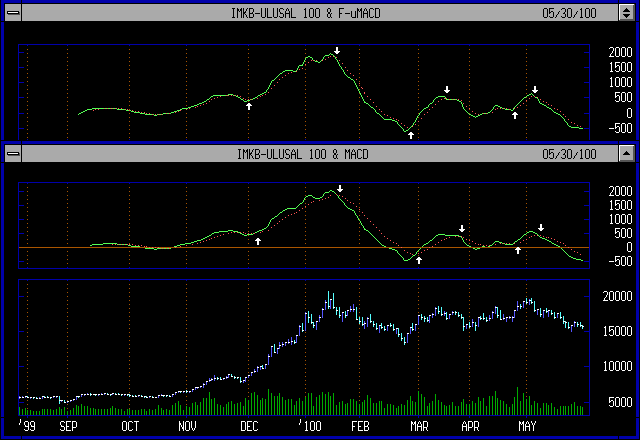This screenshot has height=440, width=640.
Task: Click the December buy arrow on the MACD chart
Action: tap(258, 240)
